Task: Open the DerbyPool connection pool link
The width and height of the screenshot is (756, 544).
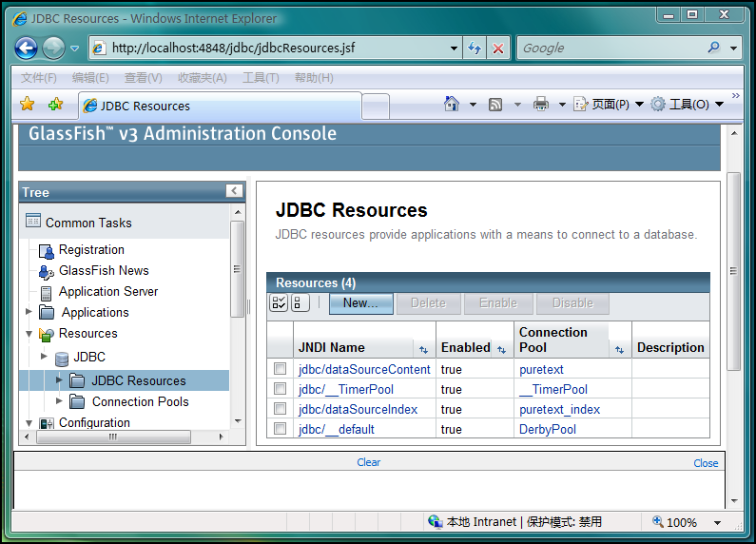Action: [x=547, y=429]
